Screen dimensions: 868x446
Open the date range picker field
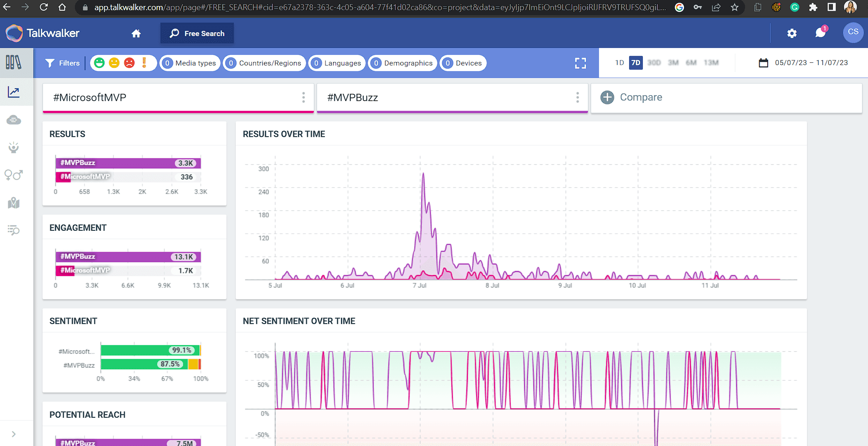pos(804,63)
